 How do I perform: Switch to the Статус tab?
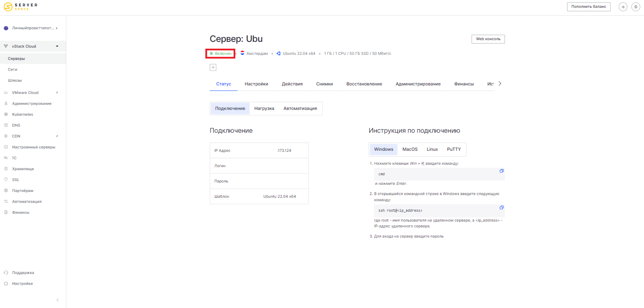[224, 84]
